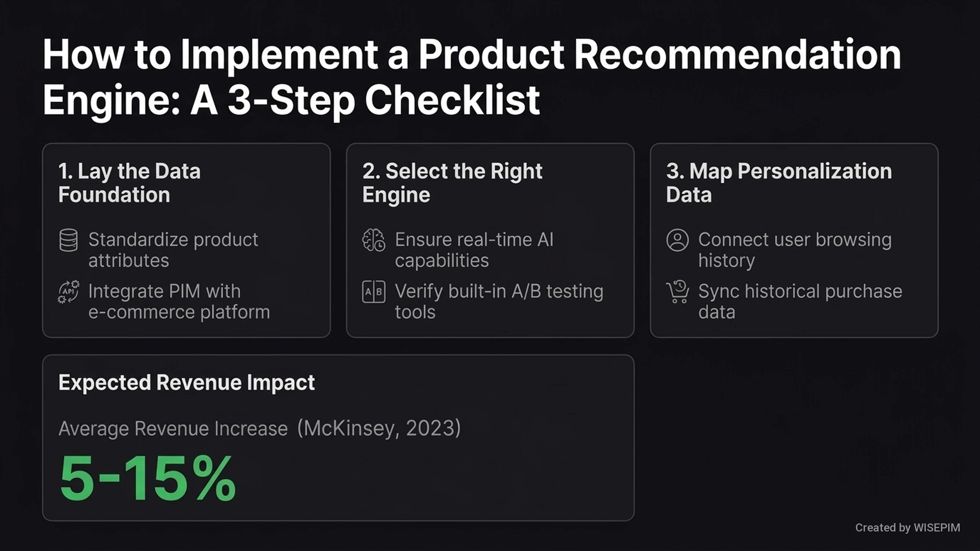
Task: Click the "Created by WISEPIM" credit
Action: (908, 528)
